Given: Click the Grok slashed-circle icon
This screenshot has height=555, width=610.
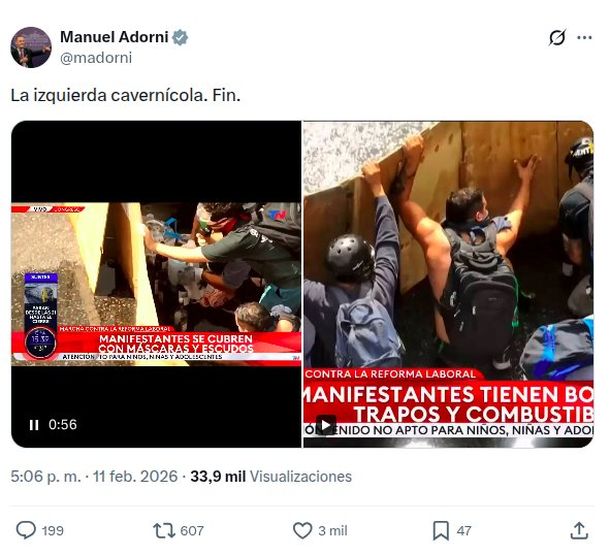Looking at the screenshot, I should pyautogui.click(x=557, y=38).
